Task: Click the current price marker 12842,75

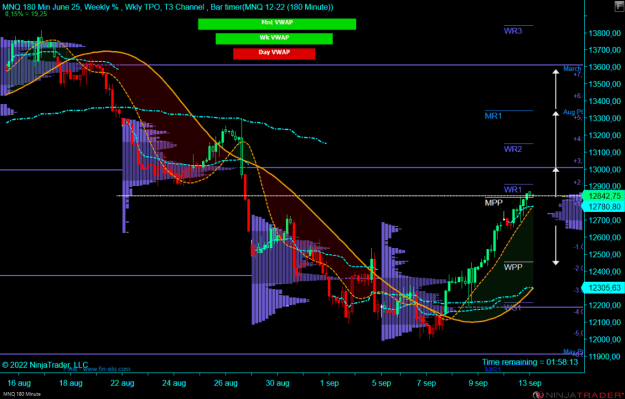Action: 603,196
